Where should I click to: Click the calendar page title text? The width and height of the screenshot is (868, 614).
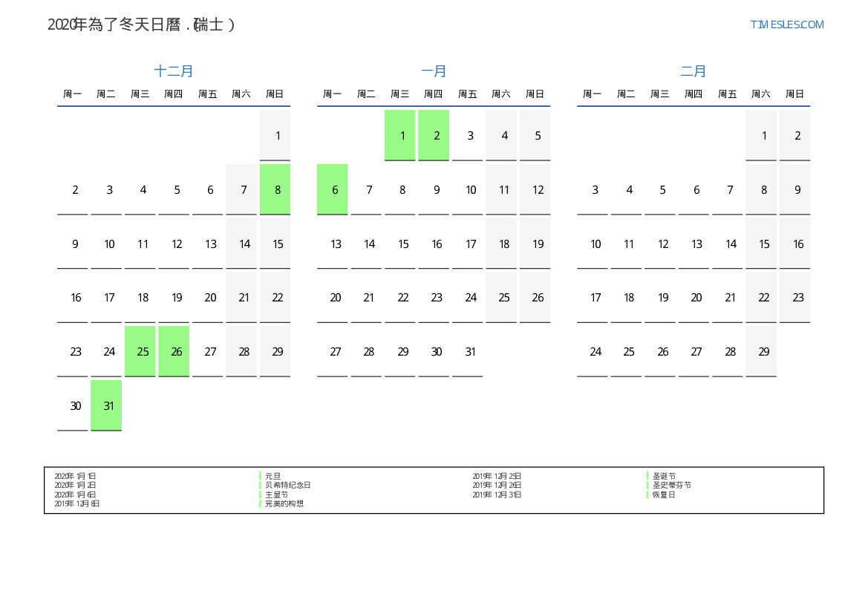tap(141, 25)
